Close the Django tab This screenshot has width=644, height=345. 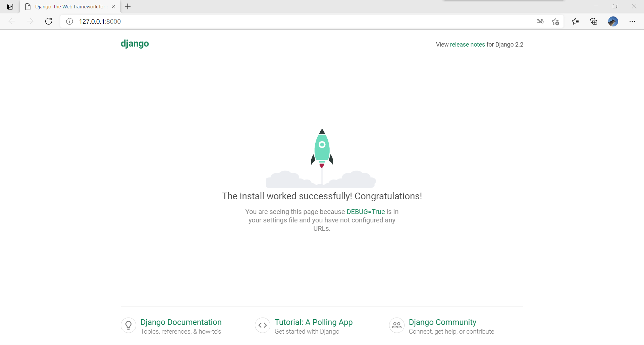[x=113, y=7]
